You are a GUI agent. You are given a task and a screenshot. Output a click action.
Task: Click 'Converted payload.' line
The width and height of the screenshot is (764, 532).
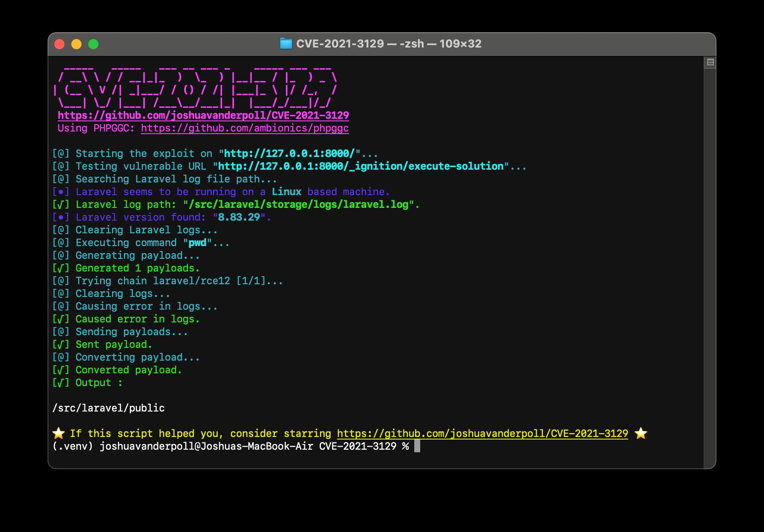tap(117, 370)
